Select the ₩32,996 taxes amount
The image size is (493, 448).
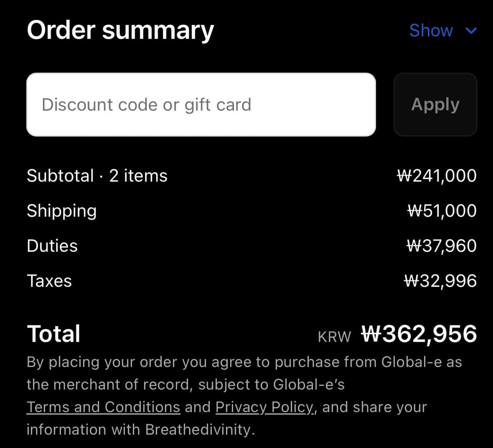[x=440, y=281]
